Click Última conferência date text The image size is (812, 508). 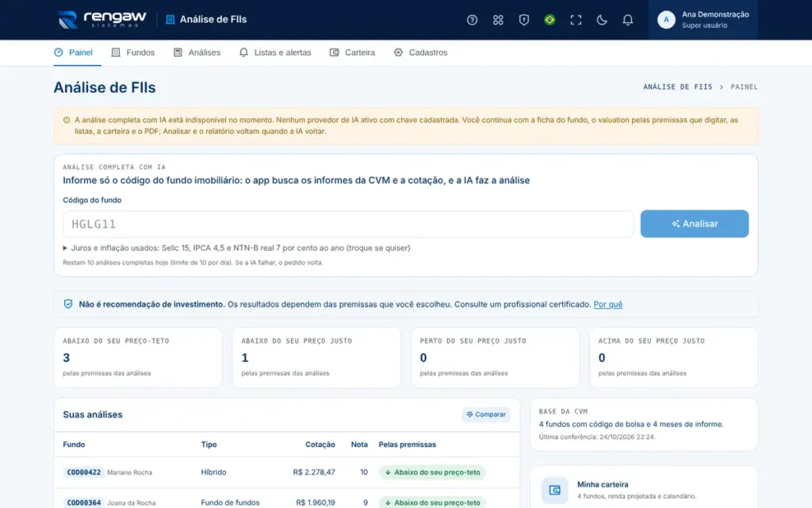[596, 437]
